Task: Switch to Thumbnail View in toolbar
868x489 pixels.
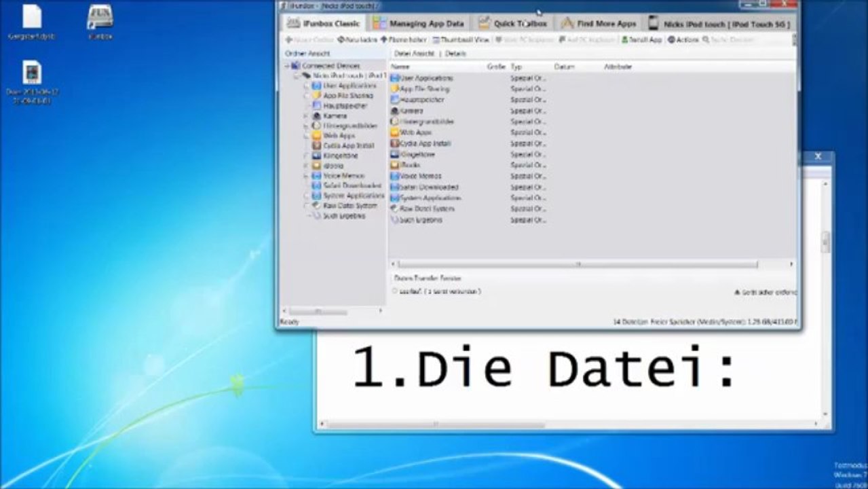Action: click(x=461, y=40)
